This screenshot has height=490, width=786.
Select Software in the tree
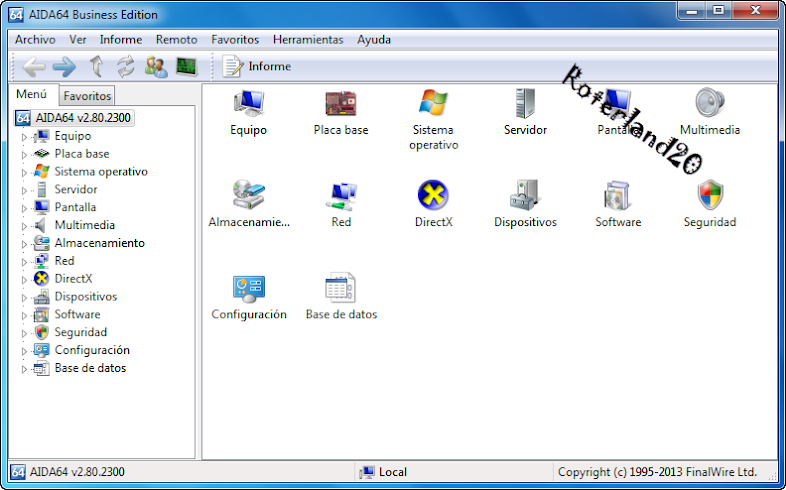[77, 315]
